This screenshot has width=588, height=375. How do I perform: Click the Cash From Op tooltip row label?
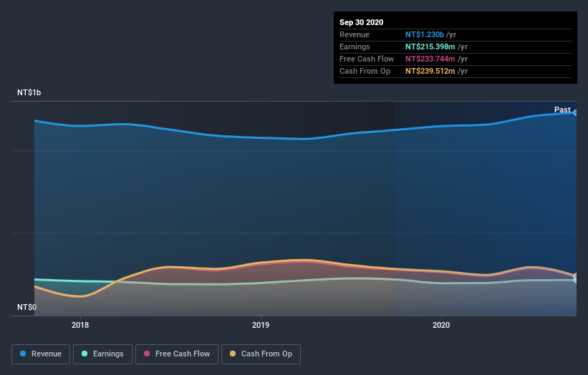point(365,71)
